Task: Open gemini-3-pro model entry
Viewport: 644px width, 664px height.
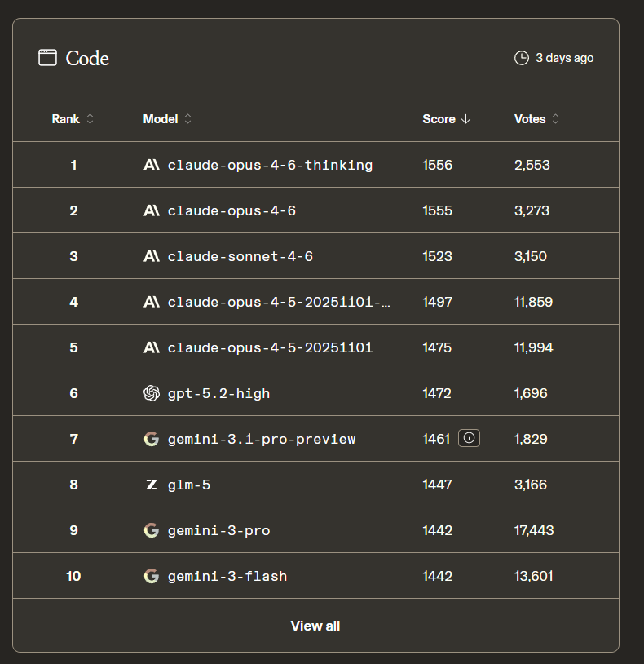Action: click(218, 530)
